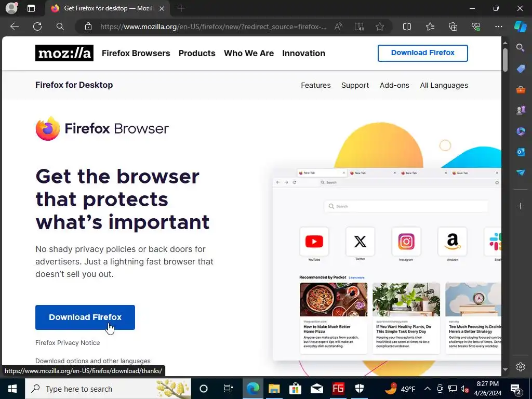Go back with the back arrow
The height and width of the screenshot is (399, 532).
click(x=15, y=26)
